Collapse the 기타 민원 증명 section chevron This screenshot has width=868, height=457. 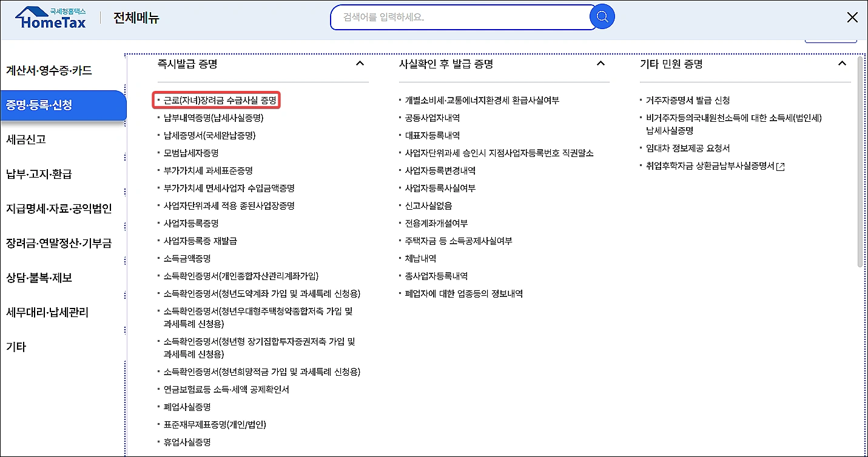click(842, 63)
